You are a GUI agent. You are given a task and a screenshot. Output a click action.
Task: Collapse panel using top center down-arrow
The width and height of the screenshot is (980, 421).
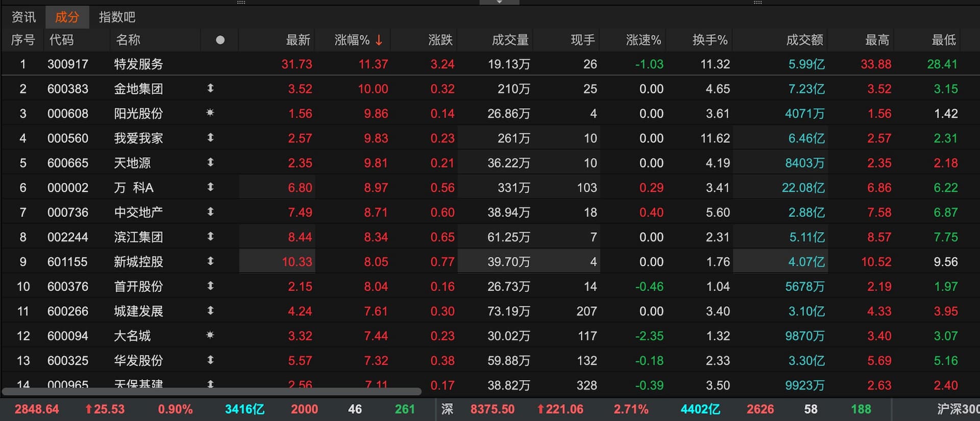click(499, 3)
